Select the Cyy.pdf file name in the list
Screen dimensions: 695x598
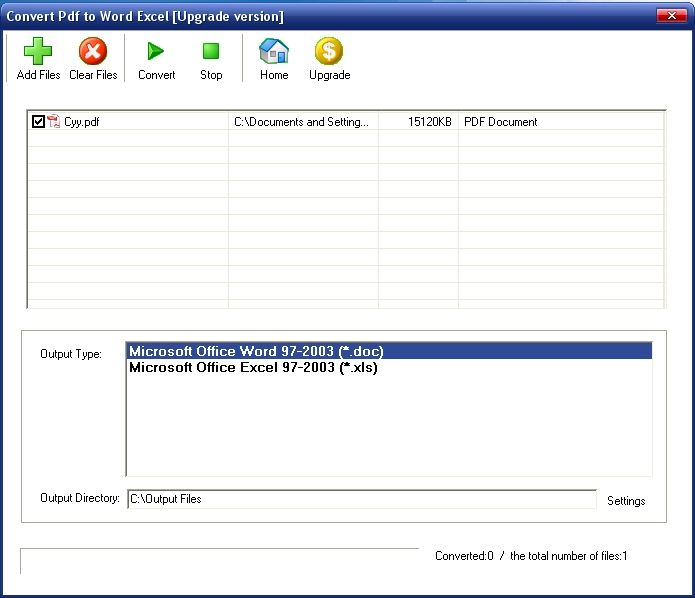tap(82, 122)
